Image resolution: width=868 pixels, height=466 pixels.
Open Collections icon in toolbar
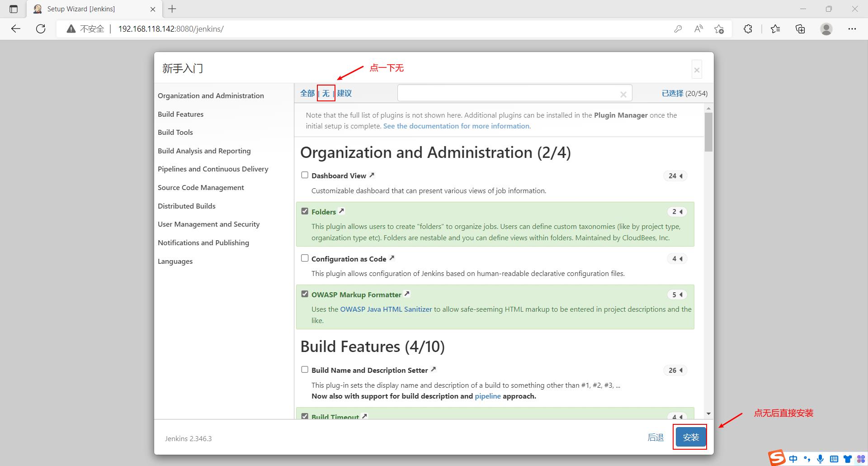tap(800, 29)
